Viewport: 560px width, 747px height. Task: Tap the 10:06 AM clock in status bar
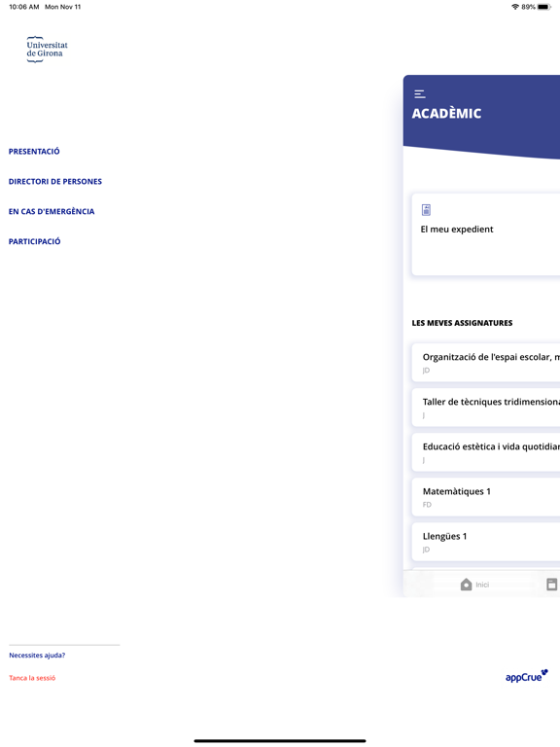click(x=23, y=7)
